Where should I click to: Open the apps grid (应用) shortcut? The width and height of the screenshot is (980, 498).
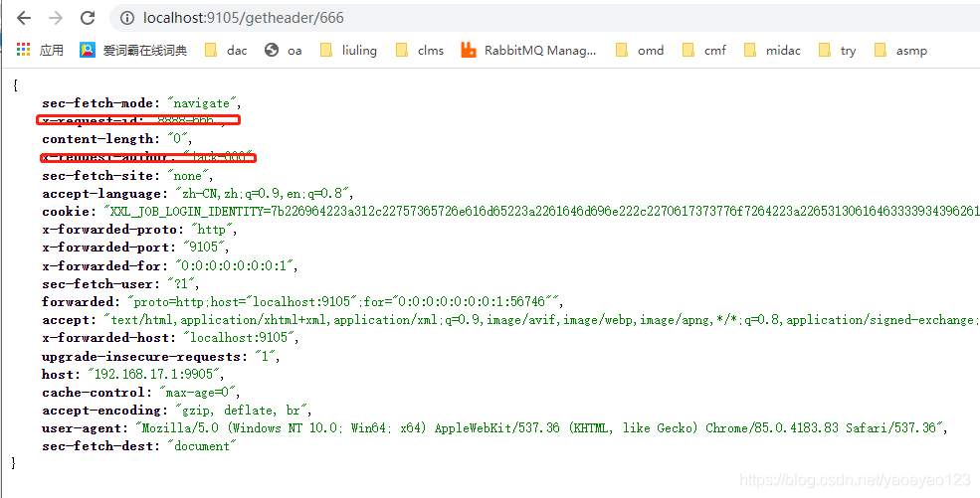click(x=40, y=50)
